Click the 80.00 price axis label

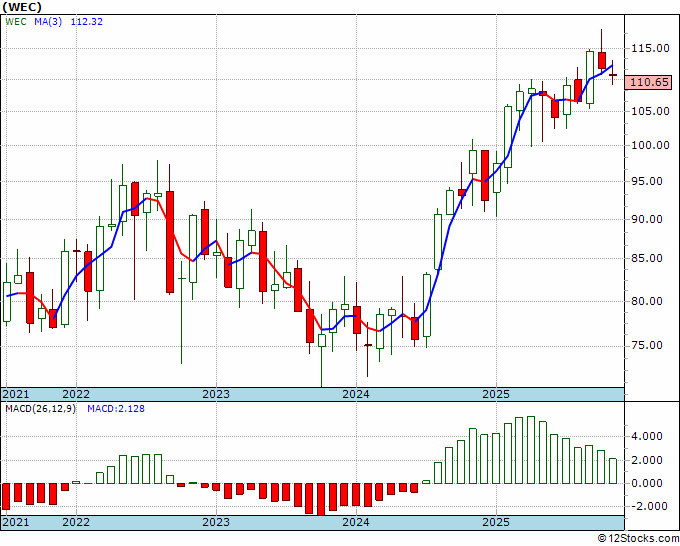pos(647,301)
